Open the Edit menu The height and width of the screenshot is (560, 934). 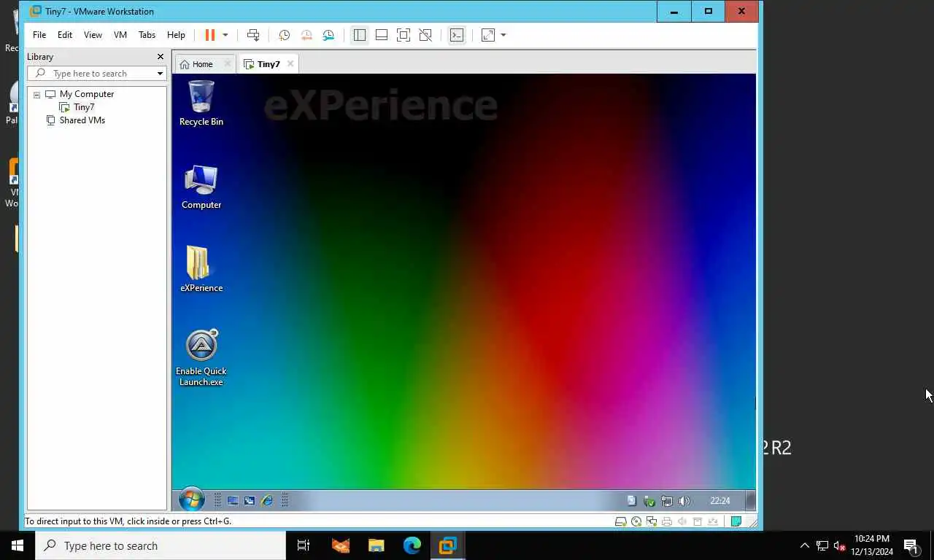point(65,35)
